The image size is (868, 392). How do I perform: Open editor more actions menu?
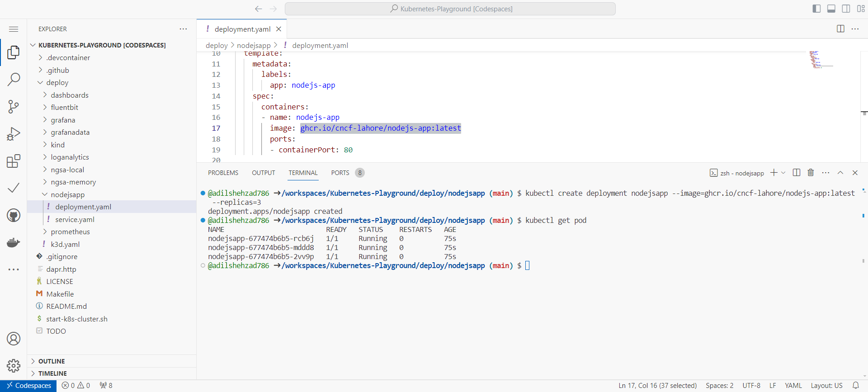[x=855, y=29]
